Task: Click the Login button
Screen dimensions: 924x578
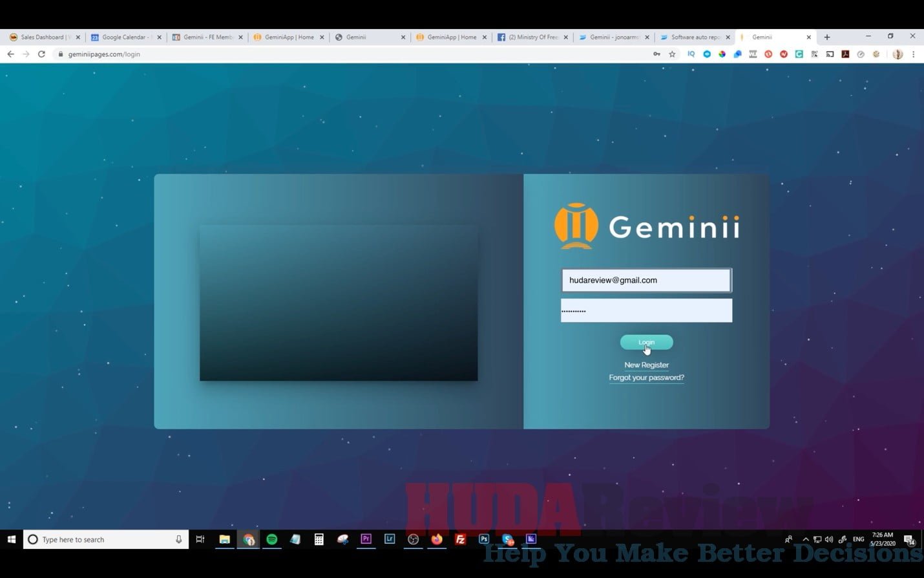Action: click(x=646, y=342)
